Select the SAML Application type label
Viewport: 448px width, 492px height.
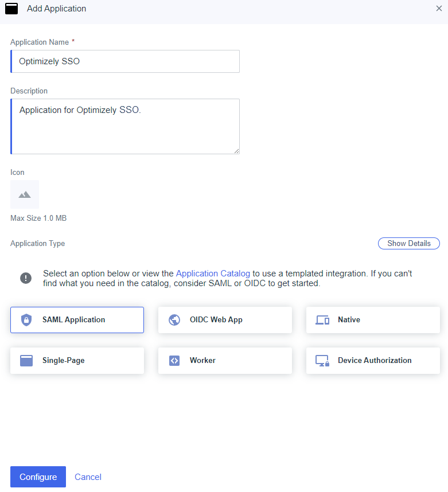[74, 320]
